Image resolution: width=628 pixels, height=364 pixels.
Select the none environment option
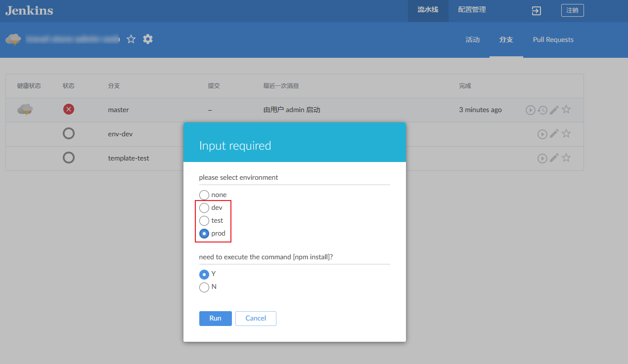click(204, 195)
